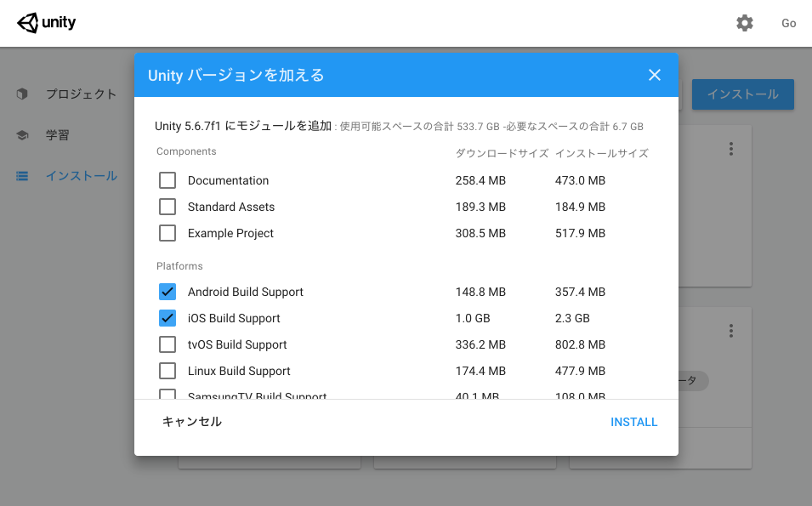
Task: Open プロジェクト section in sidebar
Action: pos(81,94)
